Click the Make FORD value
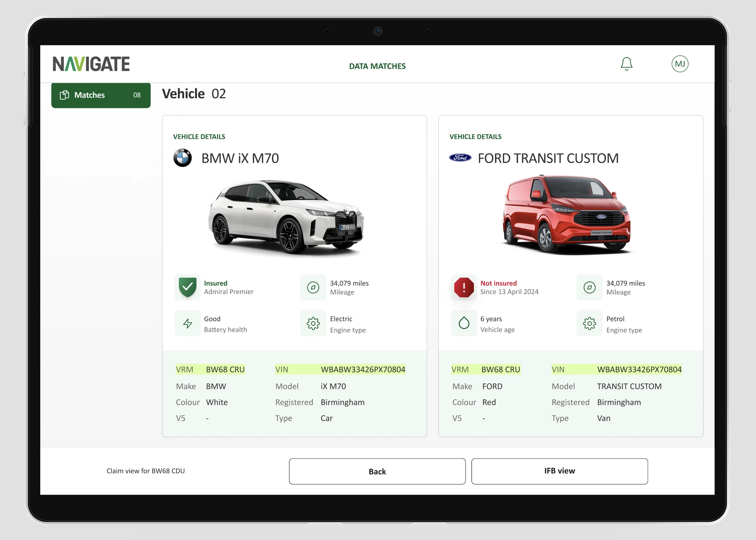 pyautogui.click(x=492, y=386)
